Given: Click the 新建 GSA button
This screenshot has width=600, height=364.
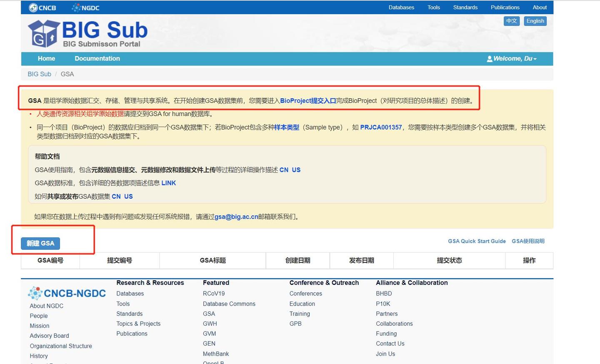Looking at the screenshot, I should click(40, 243).
